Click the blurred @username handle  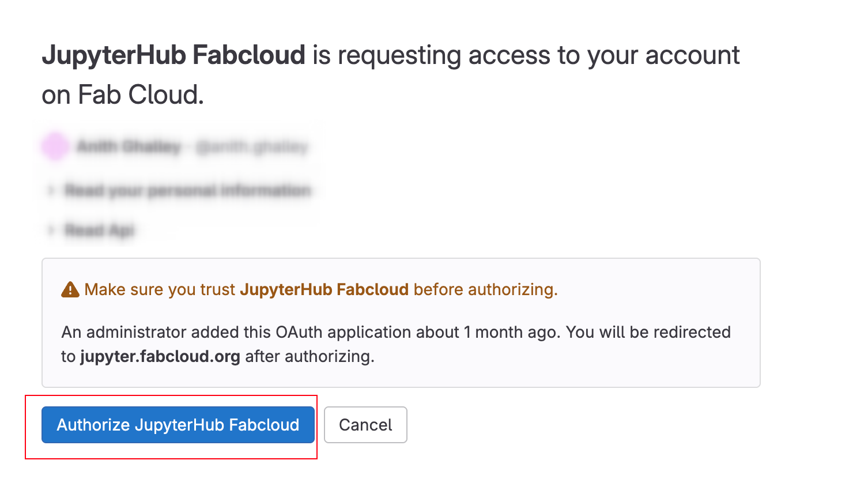click(x=251, y=147)
